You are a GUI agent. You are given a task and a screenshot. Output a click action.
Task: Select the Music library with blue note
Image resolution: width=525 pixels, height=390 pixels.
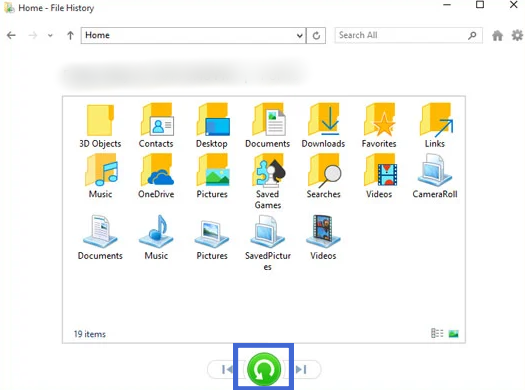click(156, 238)
